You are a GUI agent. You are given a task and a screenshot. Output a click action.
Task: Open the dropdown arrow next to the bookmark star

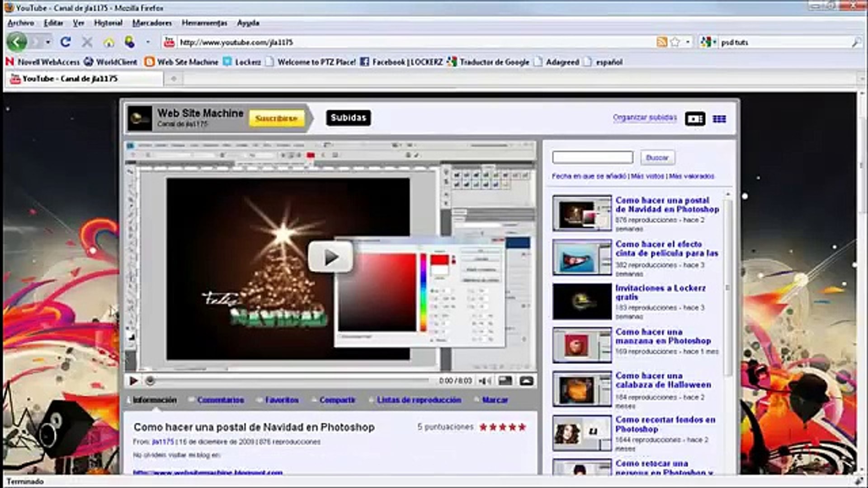[688, 42]
